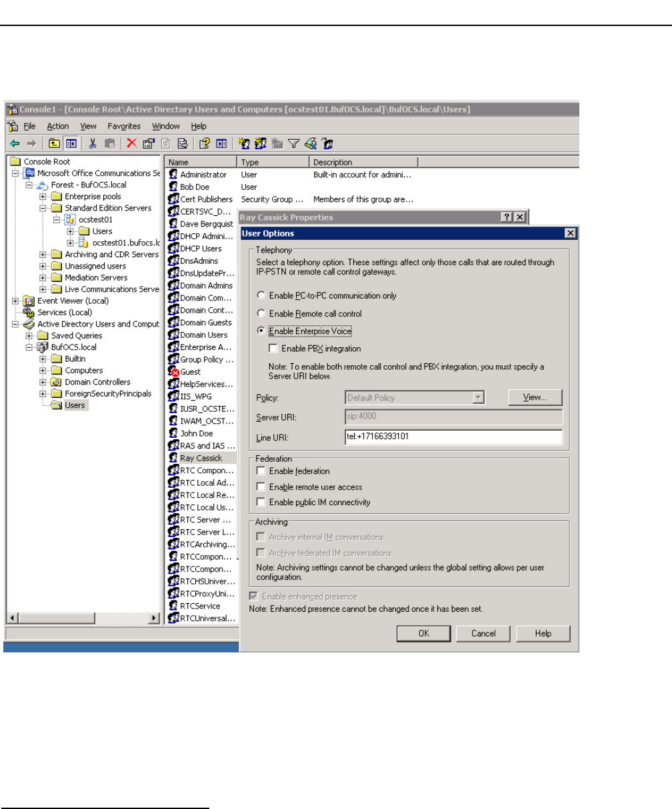Sort list by Type column header

273,162
